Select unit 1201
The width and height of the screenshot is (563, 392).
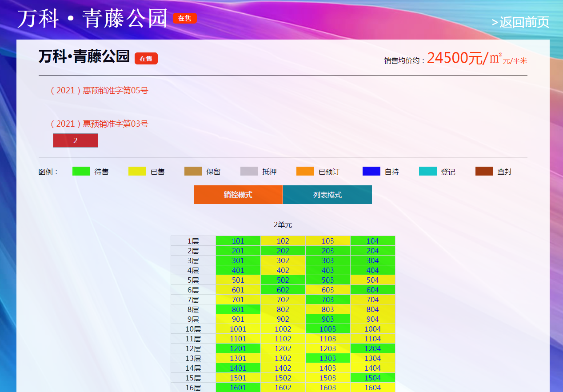click(x=238, y=348)
